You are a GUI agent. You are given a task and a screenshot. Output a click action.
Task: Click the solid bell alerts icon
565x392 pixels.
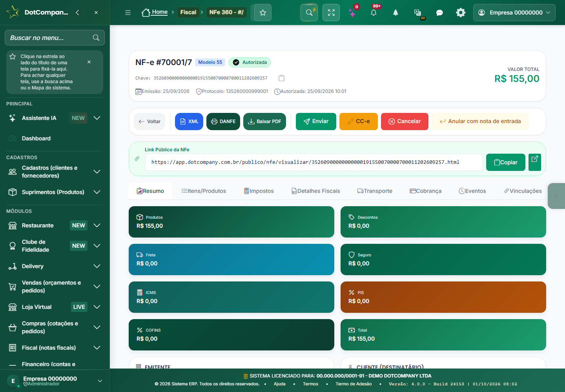tap(395, 13)
